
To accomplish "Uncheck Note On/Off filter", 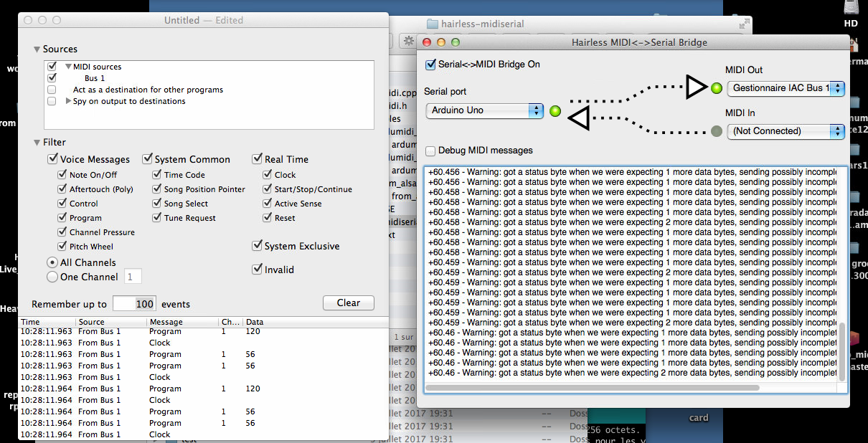I will coord(62,174).
